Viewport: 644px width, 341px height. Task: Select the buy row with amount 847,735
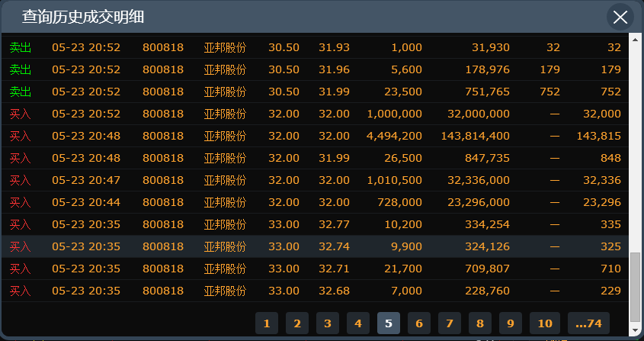tap(315, 159)
